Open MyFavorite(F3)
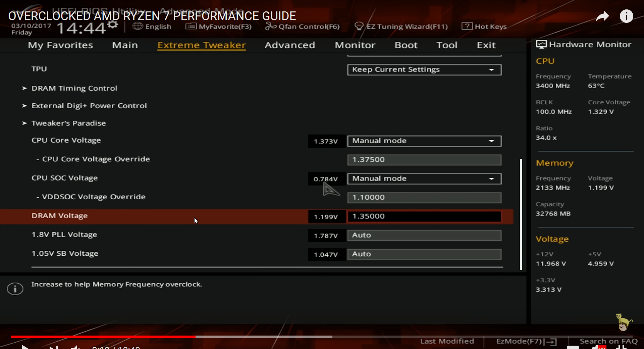Screen dimensions: 644x349 coord(218,27)
